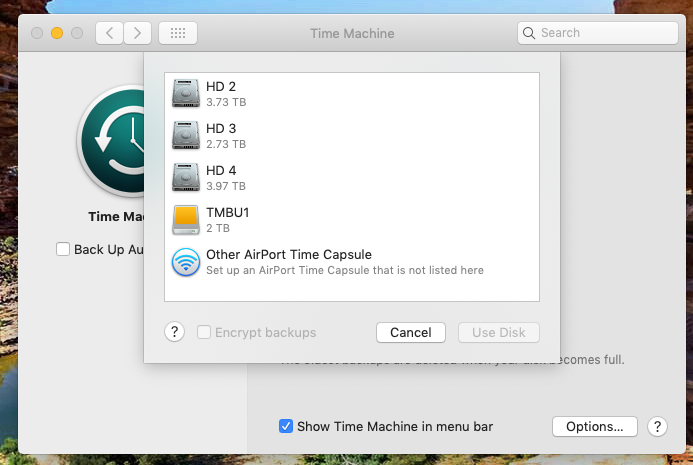Select the "3.73 TB" size text

pos(226,103)
